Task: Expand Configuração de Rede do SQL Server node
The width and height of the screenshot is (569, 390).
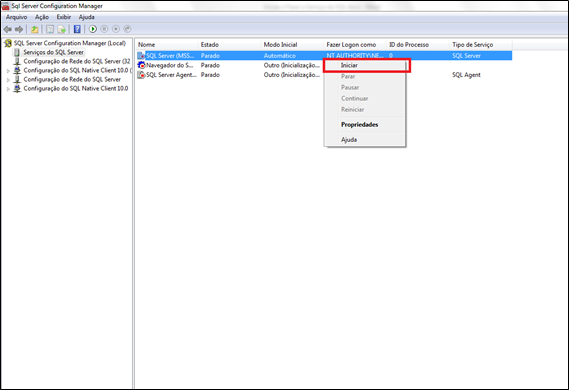Action: (x=8, y=80)
